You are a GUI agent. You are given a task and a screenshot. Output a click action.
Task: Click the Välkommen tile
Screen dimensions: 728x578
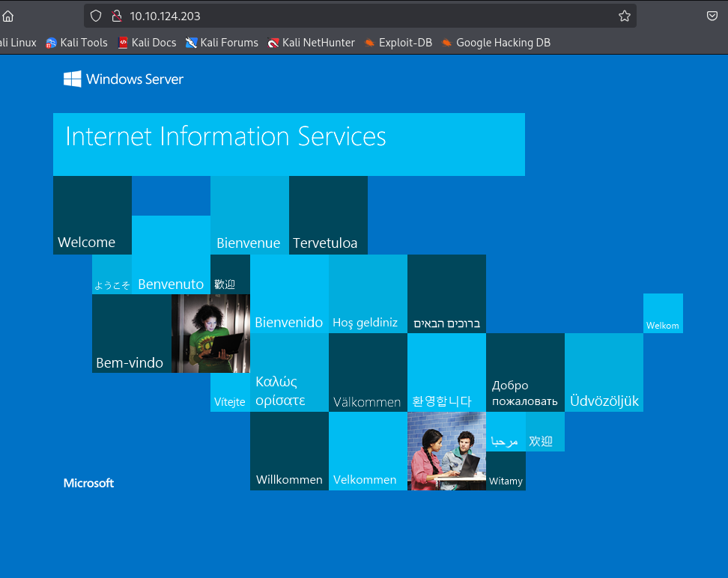(x=368, y=372)
